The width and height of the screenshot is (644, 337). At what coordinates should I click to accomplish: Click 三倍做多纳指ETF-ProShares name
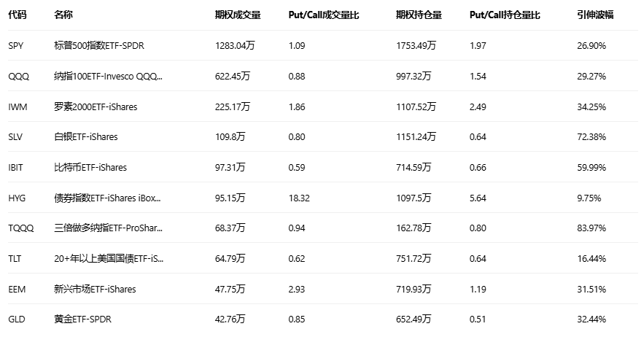coord(109,228)
